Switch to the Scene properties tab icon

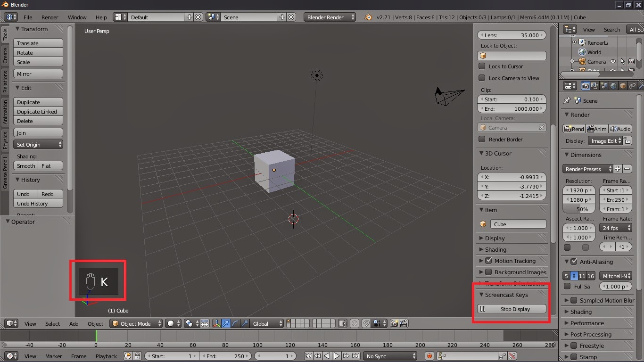604,86
